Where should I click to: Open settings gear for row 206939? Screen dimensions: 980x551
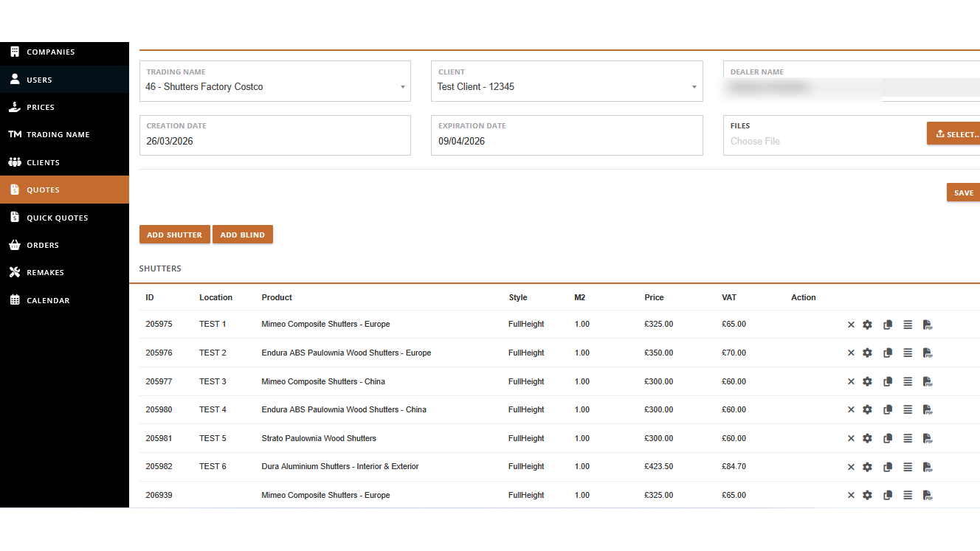tap(868, 496)
